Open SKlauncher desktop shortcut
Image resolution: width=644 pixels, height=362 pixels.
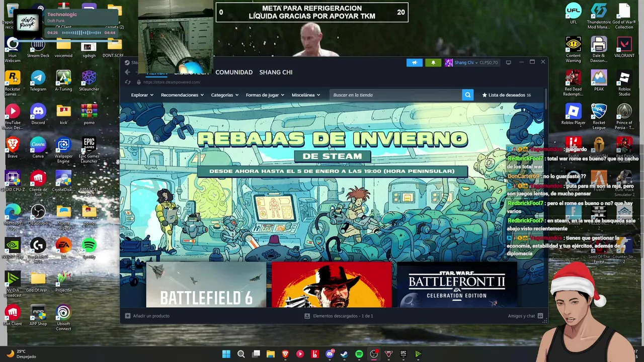tap(89, 81)
